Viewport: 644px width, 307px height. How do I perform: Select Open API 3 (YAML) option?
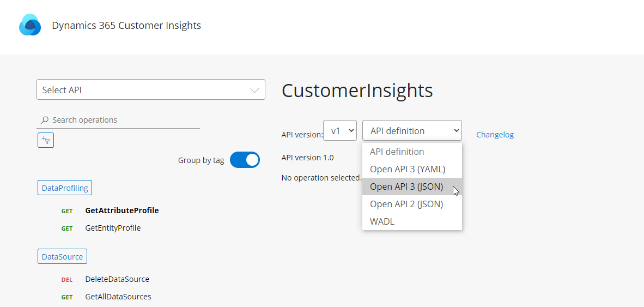[x=407, y=169]
